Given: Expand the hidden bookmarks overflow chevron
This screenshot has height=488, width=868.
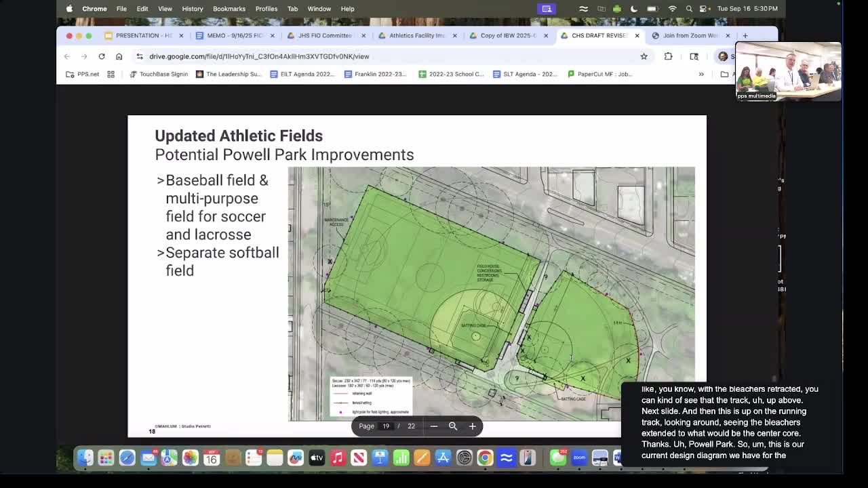Looking at the screenshot, I should click(701, 74).
